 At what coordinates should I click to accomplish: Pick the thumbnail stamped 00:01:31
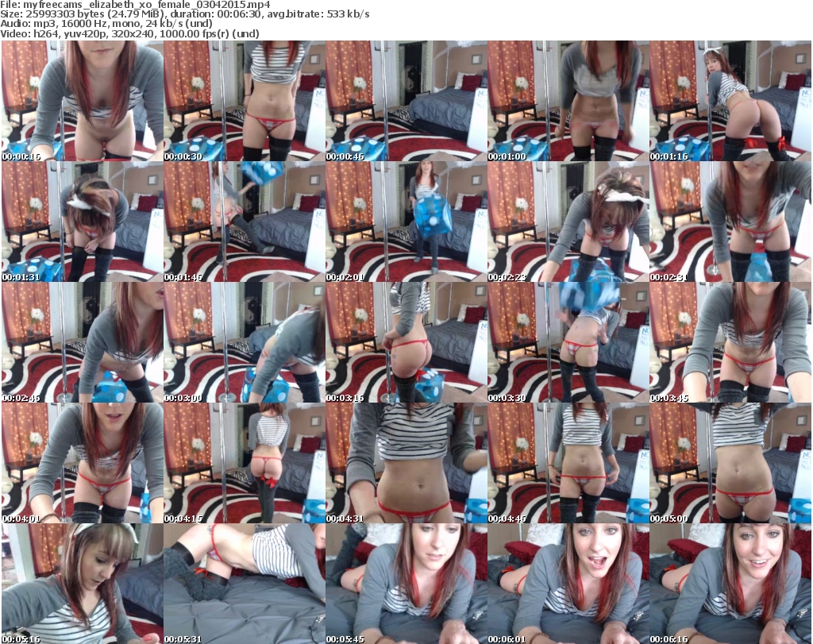point(83,222)
